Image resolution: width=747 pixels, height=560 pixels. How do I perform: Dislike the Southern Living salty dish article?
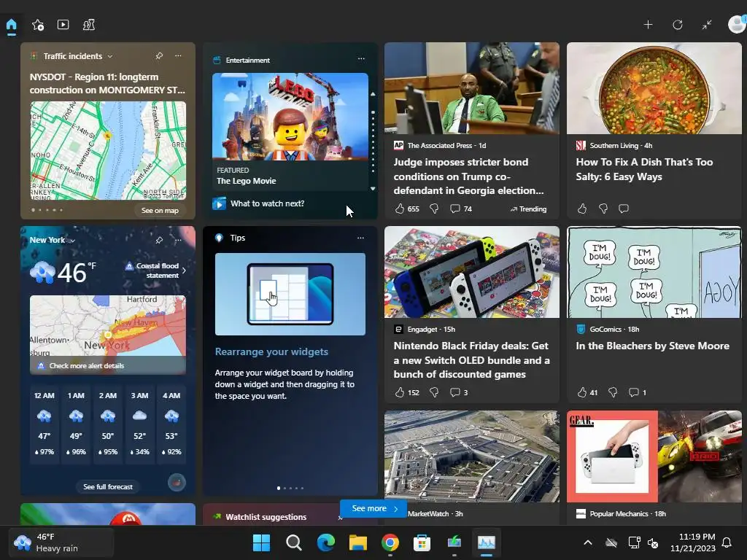click(603, 209)
